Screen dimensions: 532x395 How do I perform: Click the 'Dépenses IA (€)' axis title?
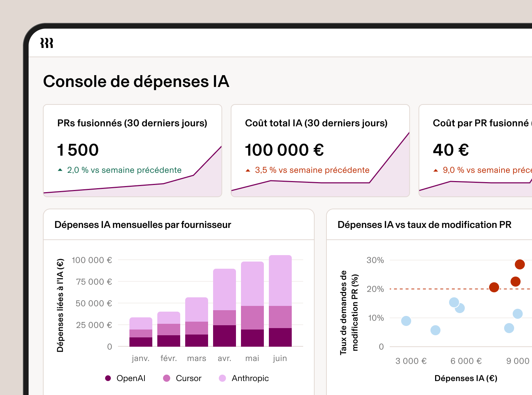coord(466,378)
